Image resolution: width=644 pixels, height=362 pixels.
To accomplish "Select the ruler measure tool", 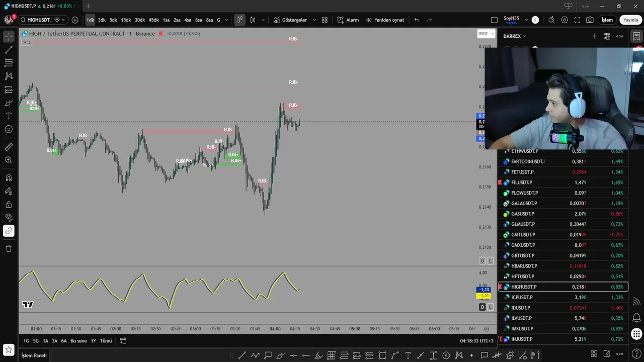I will pos(9,147).
